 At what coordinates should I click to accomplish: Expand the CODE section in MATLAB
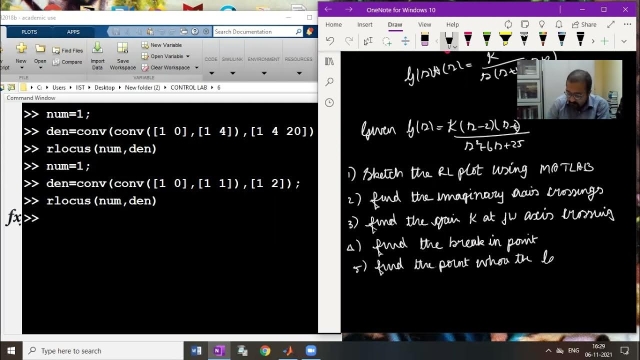[x=211, y=73]
